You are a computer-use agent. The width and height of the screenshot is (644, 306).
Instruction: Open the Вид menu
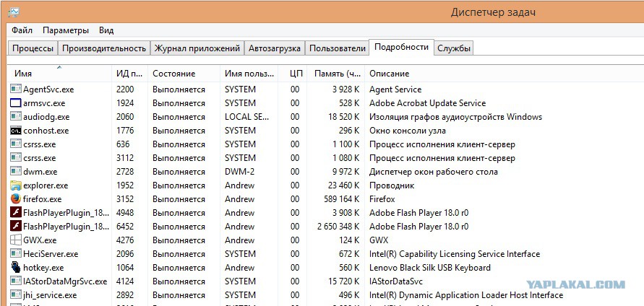106,30
